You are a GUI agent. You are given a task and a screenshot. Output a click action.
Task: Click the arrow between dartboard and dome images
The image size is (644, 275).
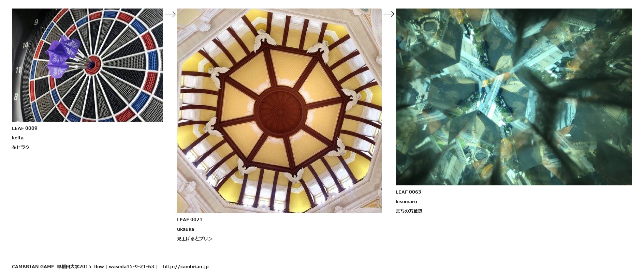pyautogui.click(x=170, y=14)
